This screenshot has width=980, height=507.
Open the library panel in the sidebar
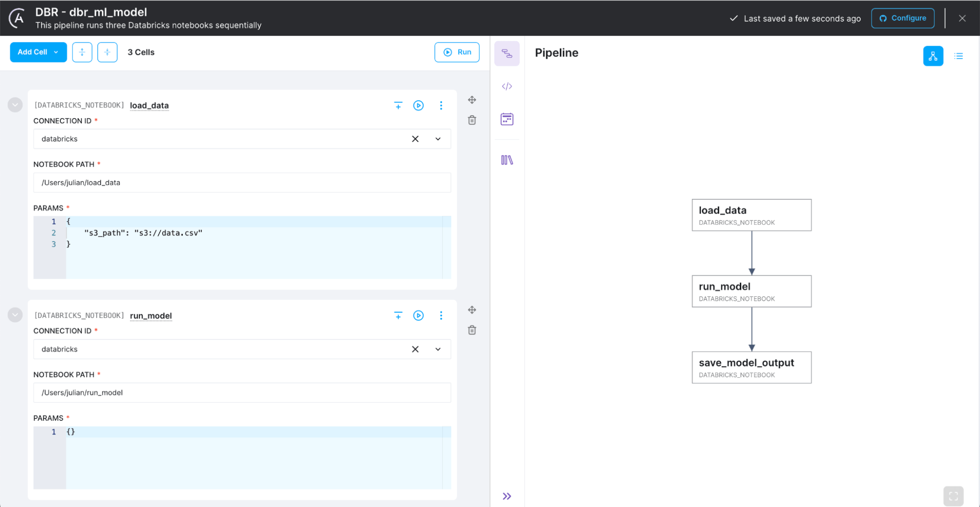tap(507, 160)
